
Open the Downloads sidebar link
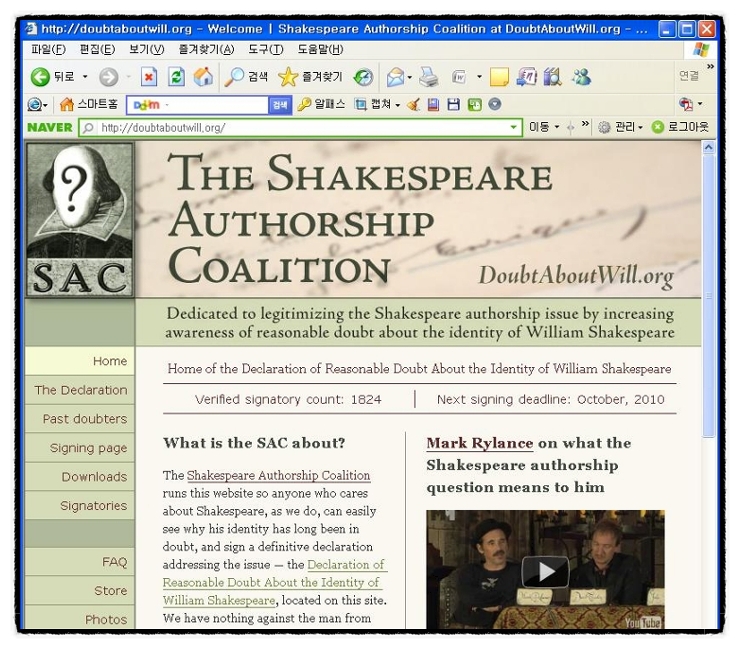[x=80, y=477]
